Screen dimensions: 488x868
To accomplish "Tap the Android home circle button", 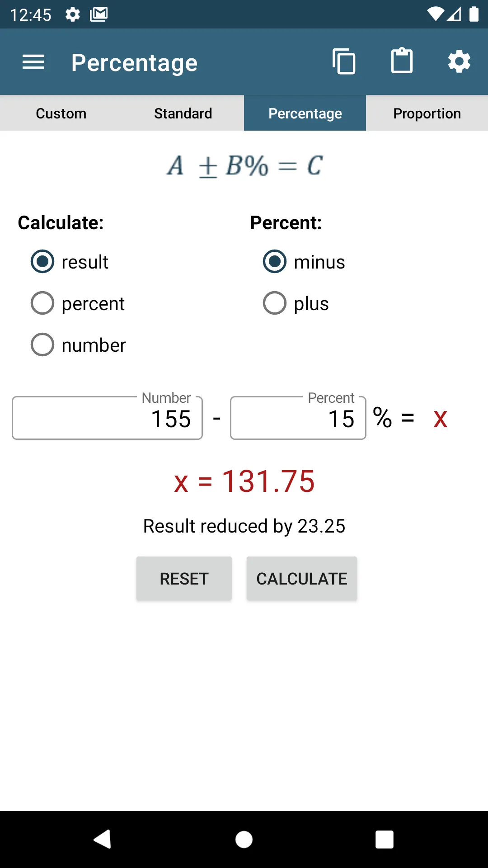I will click(x=244, y=840).
